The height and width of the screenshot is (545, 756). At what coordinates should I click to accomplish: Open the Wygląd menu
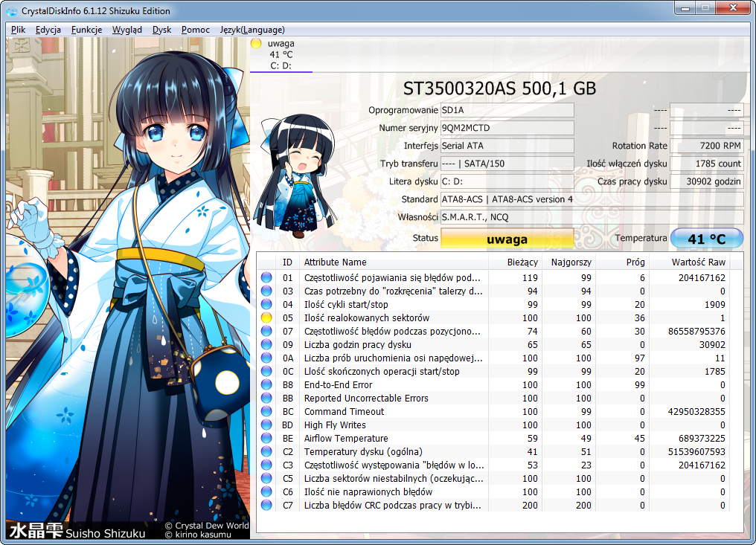coord(127,30)
